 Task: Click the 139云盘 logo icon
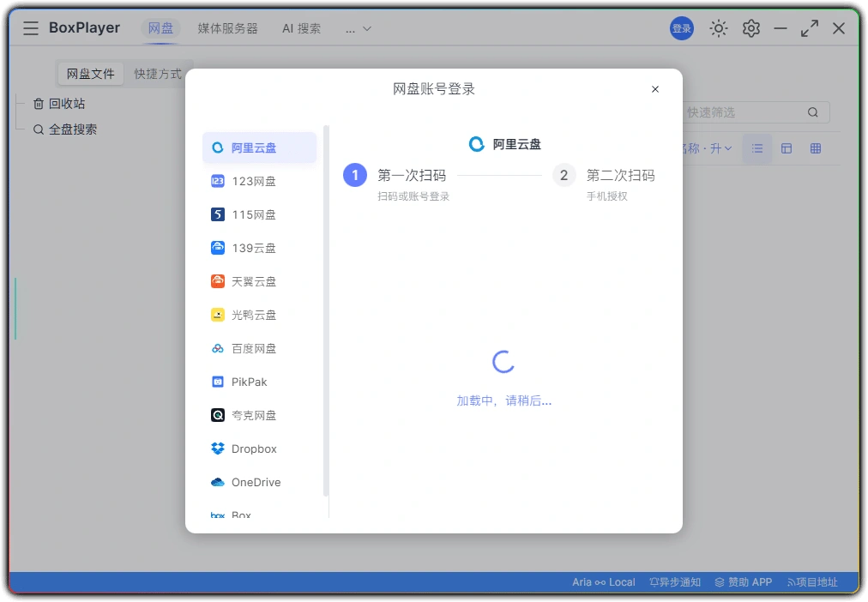[218, 248]
